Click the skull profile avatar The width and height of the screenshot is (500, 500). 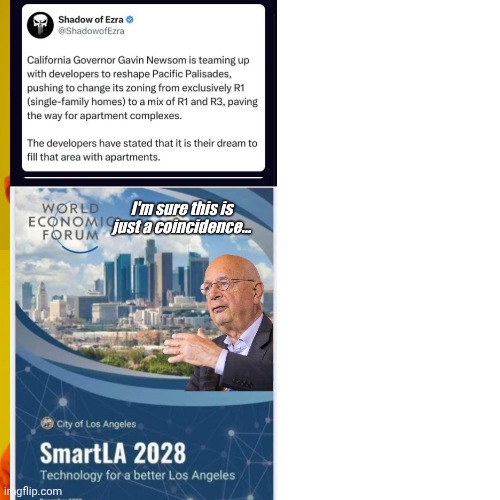[40, 25]
